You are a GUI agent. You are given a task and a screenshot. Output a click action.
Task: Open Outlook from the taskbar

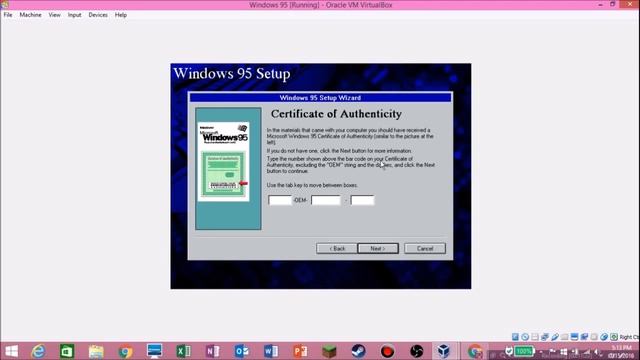(242, 351)
